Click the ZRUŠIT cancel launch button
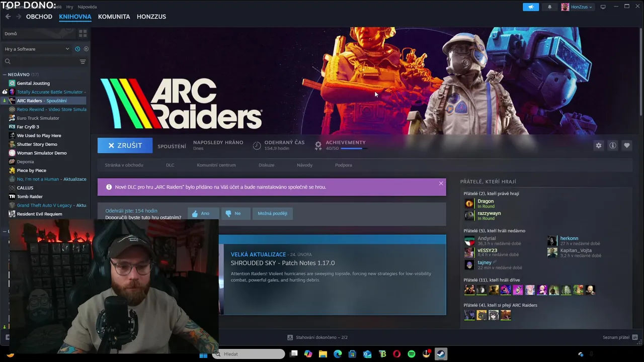Viewport: 644px width, 362px height. click(125, 145)
